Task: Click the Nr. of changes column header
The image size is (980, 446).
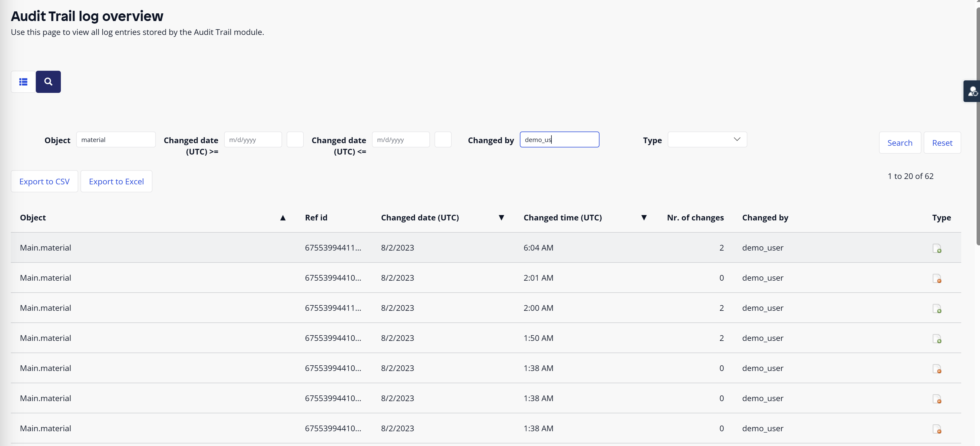Action: click(x=695, y=218)
